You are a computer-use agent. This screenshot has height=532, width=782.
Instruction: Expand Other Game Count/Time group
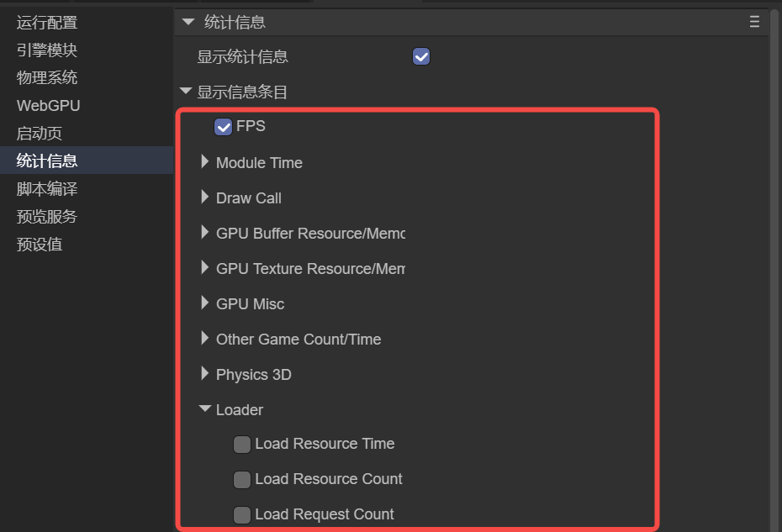click(204, 339)
